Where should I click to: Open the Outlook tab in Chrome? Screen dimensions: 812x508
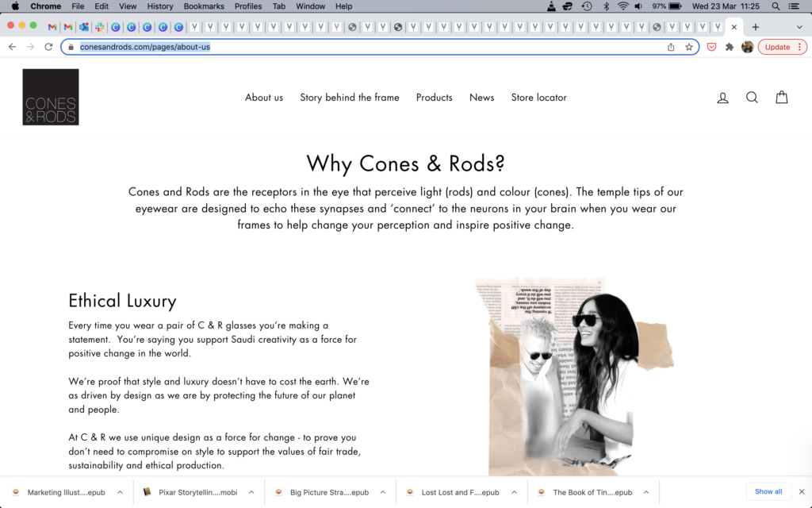point(84,27)
